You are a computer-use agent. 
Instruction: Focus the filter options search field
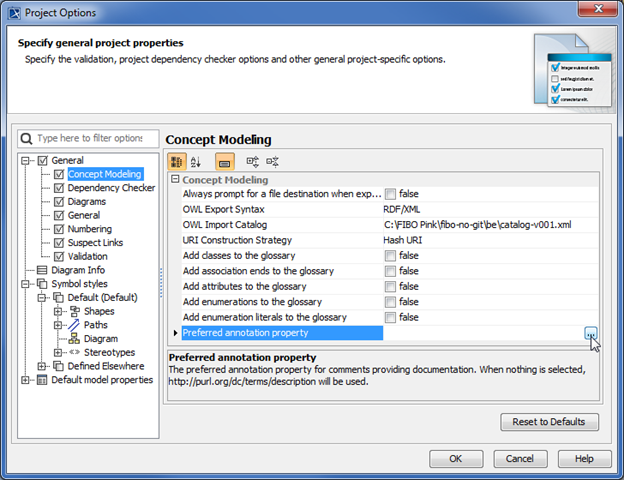88,139
